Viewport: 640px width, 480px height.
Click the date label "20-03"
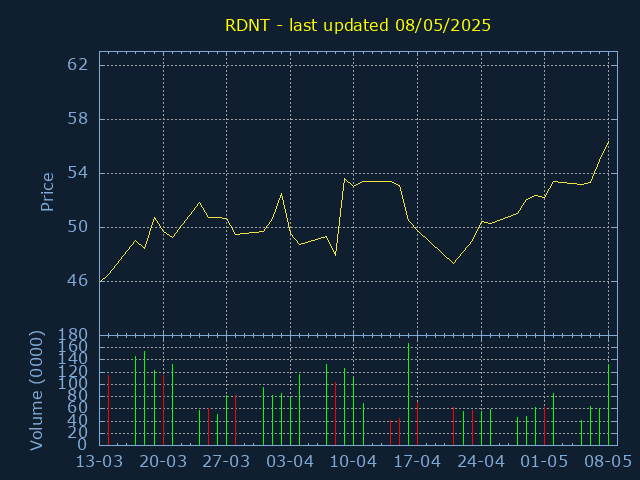[x=163, y=462]
